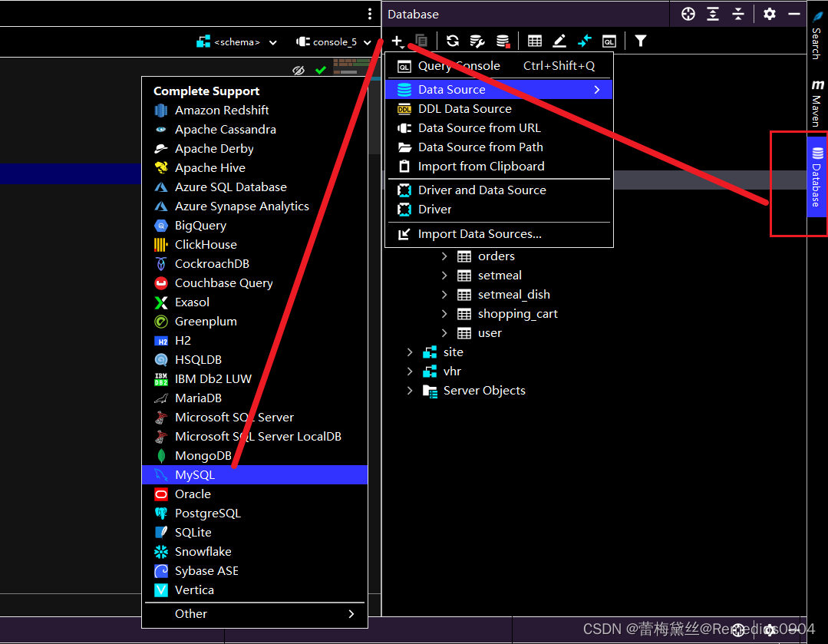Toggle the crossed-eye inspection visibility icon
This screenshot has width=828, height=644.
299,71
